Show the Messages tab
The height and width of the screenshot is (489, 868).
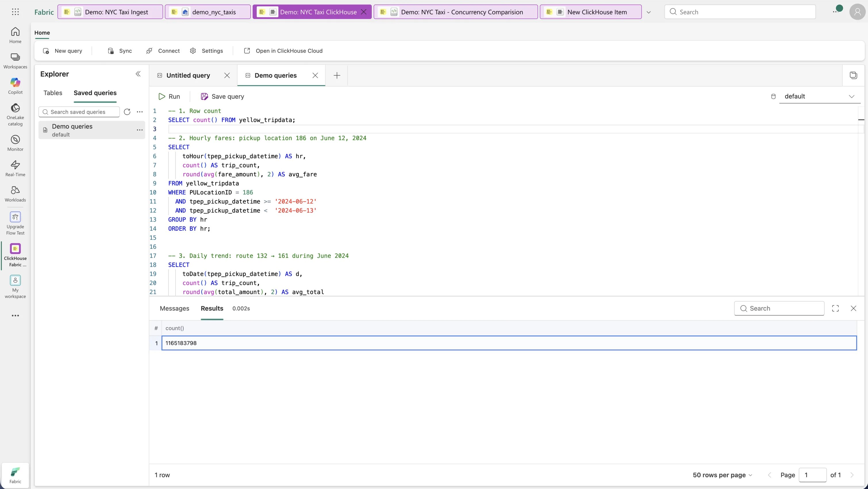click(174, 308)
